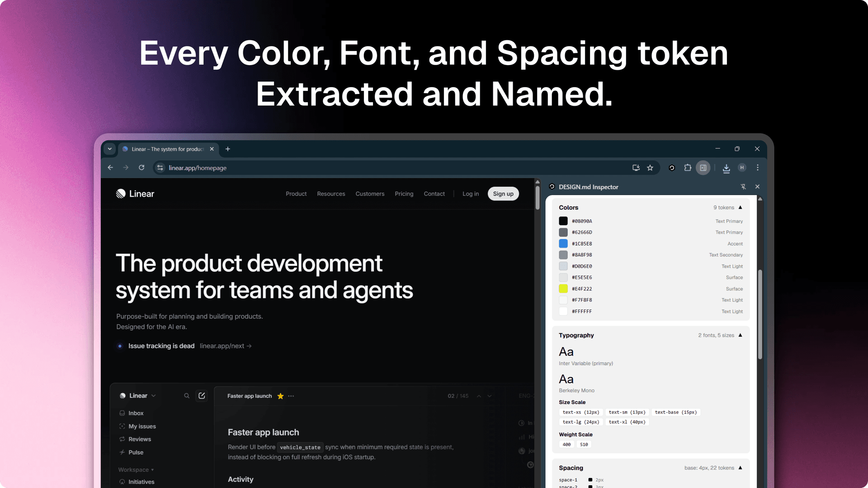Select the #E4F222 yellow swatch
Viewport: 868px width, 488px height.
click(563, 289)
